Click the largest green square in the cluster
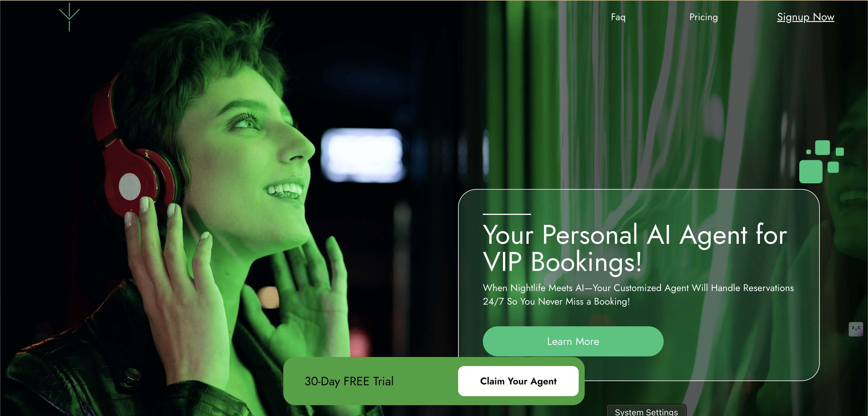The image size is (868, 416). [x=811, y=172]
